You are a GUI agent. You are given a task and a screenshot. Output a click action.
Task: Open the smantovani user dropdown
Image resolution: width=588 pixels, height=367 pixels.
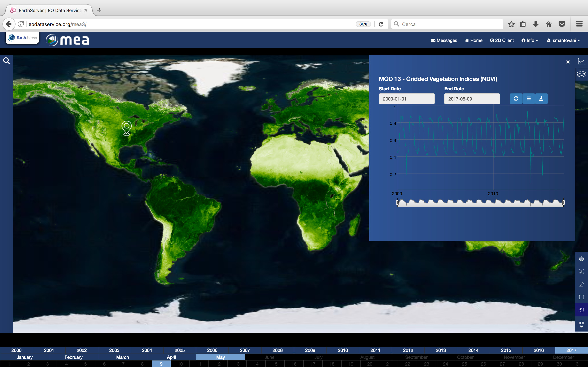point(563,40)
